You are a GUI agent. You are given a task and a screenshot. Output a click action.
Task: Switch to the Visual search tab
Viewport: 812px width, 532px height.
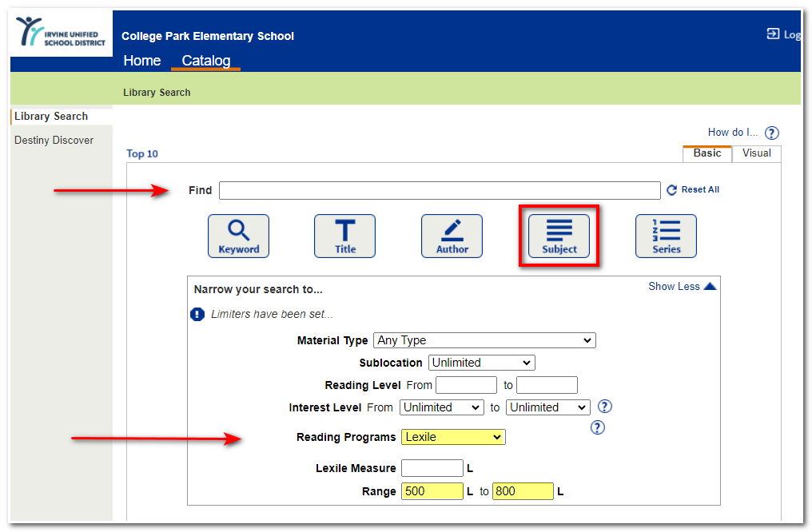pyautogui.click(x=756, y=153)
